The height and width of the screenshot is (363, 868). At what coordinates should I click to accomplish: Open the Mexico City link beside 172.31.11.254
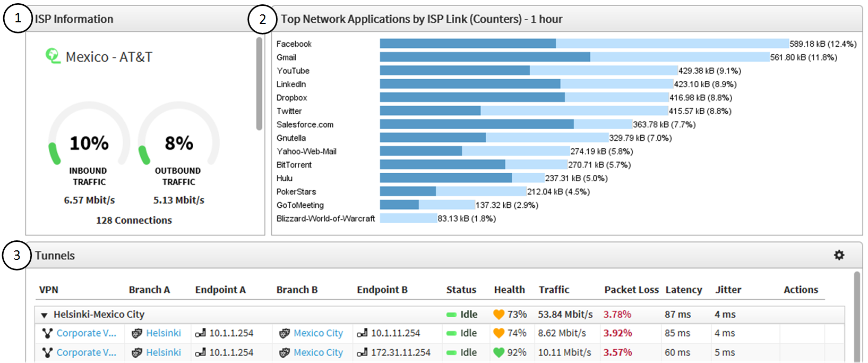point(319,352)
